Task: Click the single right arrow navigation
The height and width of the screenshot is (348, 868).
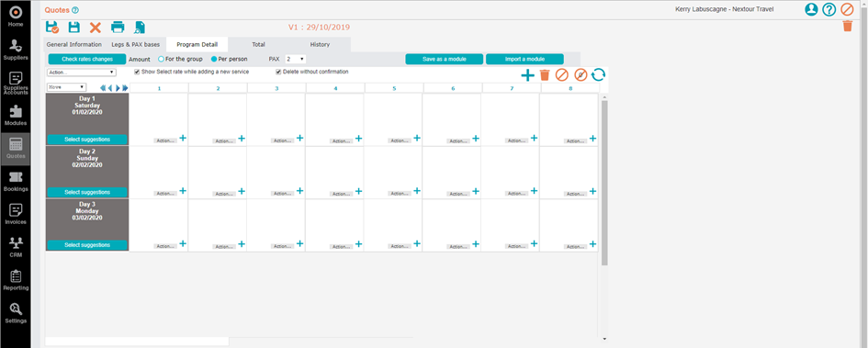Action: click(118, 87)
